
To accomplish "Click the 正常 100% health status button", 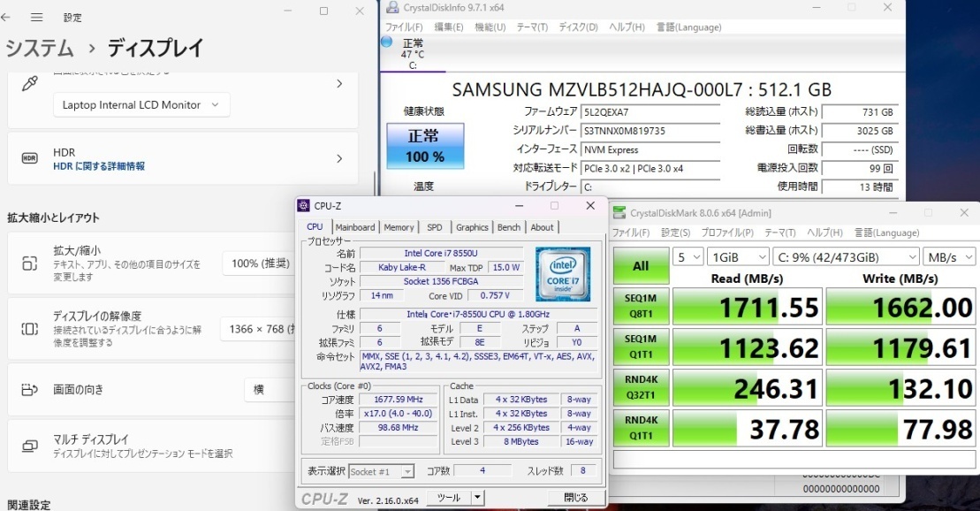I will coord(425,146).
